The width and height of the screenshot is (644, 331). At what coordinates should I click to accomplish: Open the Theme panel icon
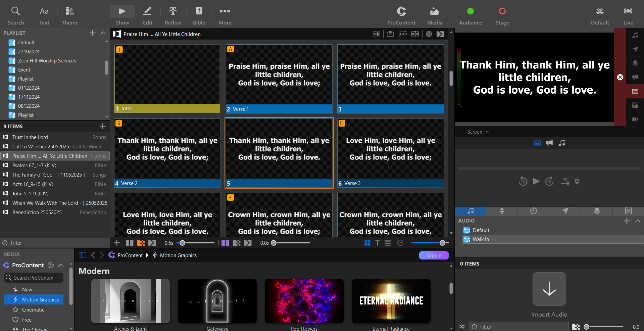(70, 15)
